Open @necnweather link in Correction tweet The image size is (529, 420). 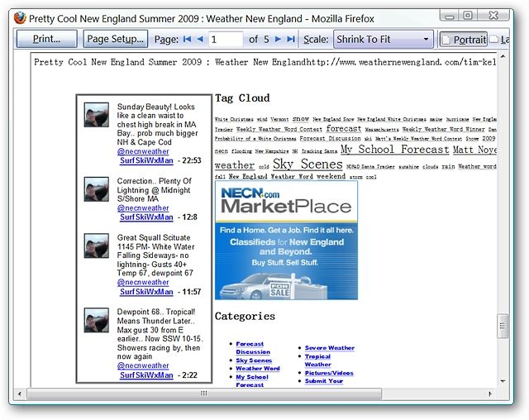143,208
